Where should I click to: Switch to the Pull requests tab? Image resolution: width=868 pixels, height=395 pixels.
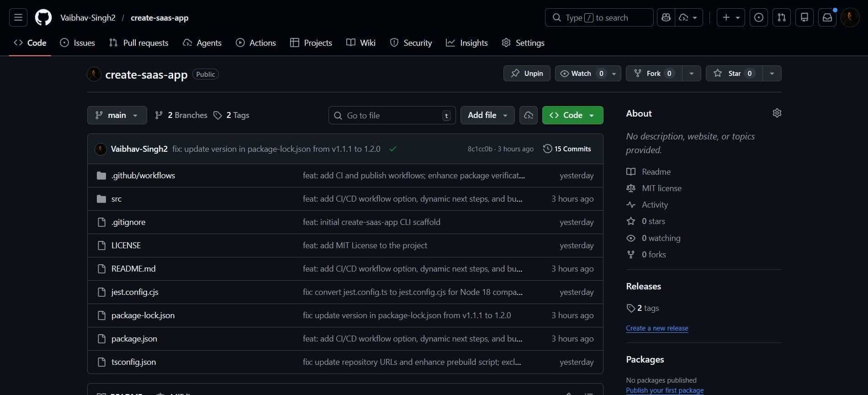pyautogui.click(x=139, y=43)
